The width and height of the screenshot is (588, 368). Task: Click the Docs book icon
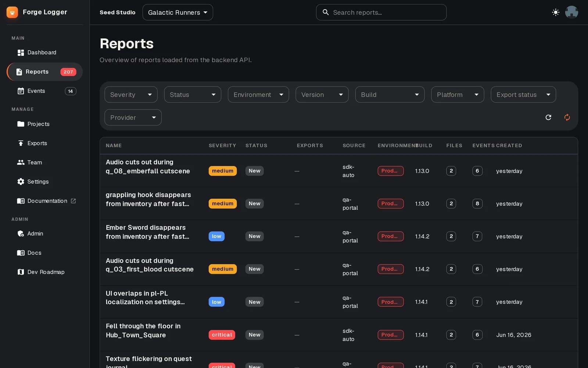21,253
